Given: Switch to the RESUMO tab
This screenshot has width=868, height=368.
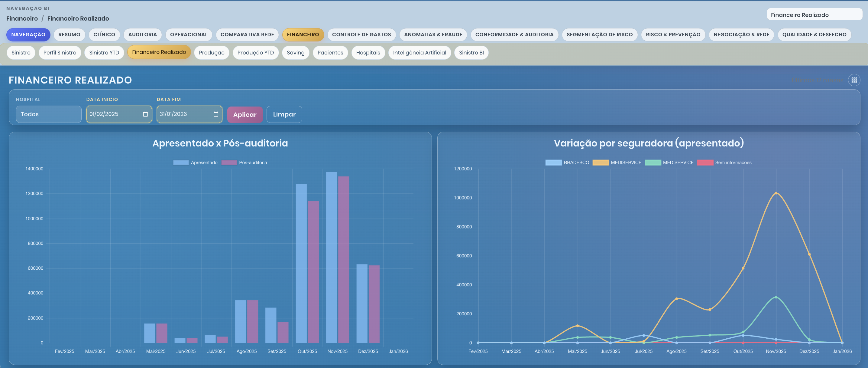Looking at the screenshot, I should point(70,34).
